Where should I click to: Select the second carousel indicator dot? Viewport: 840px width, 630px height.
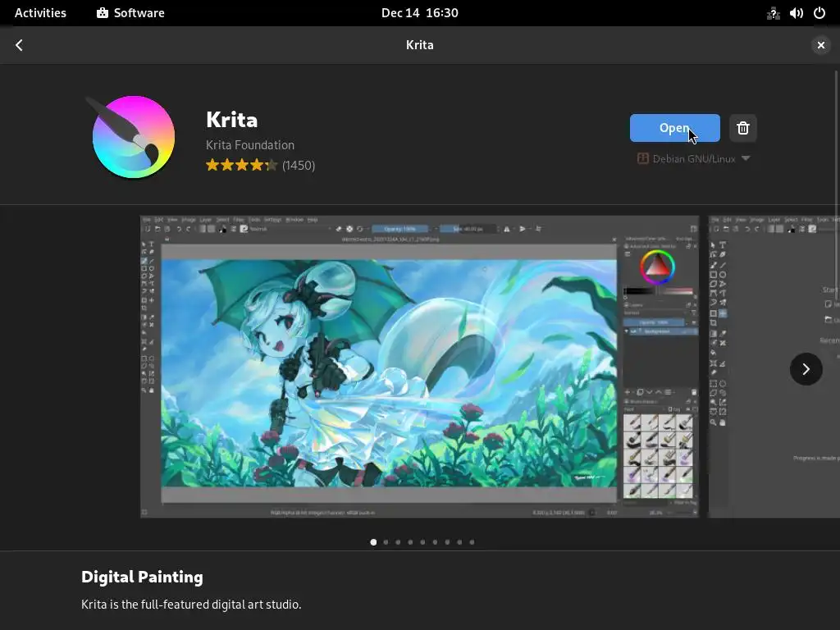386,542
